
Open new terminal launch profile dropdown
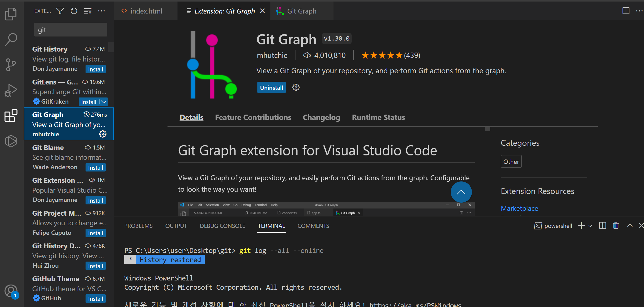(x=590, y=226)
